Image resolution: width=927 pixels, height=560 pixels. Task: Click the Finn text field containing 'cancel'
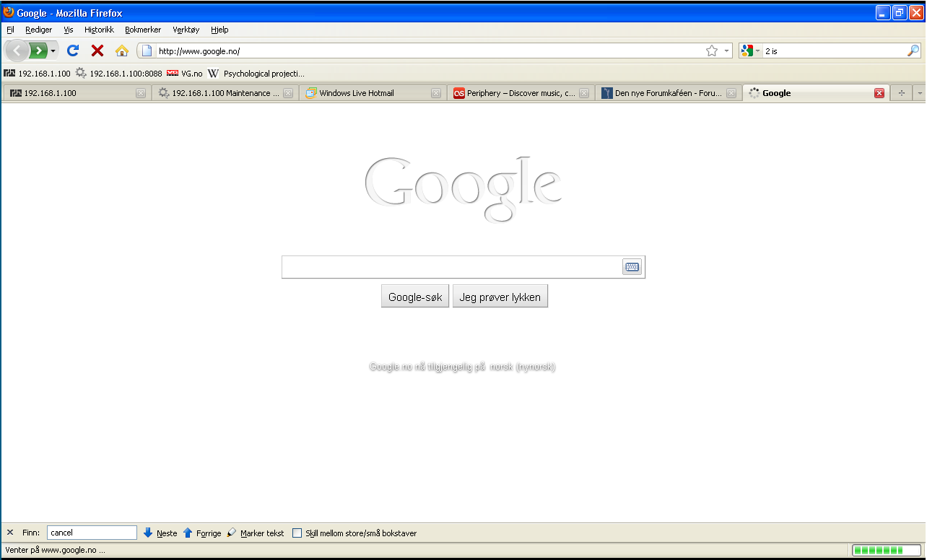pos(92,533)
